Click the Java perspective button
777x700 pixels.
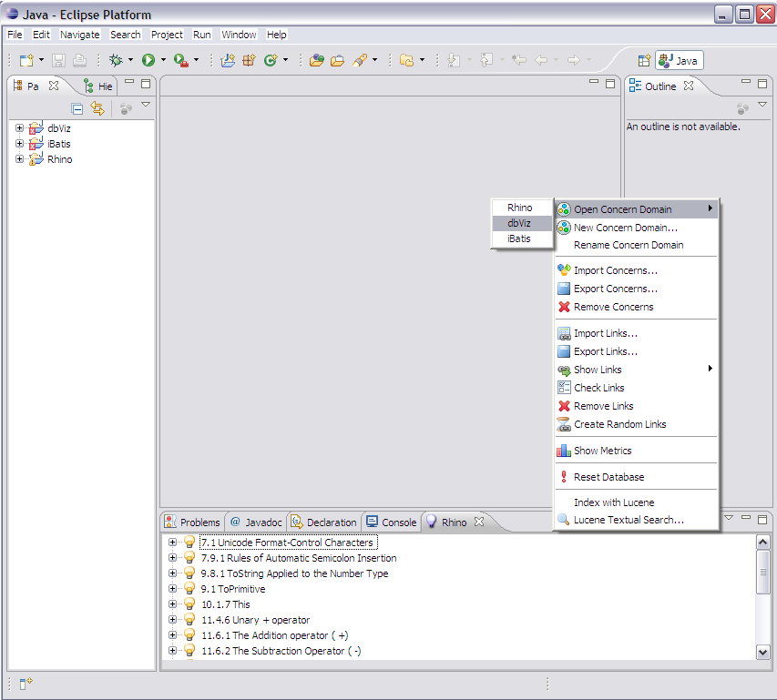679,60
